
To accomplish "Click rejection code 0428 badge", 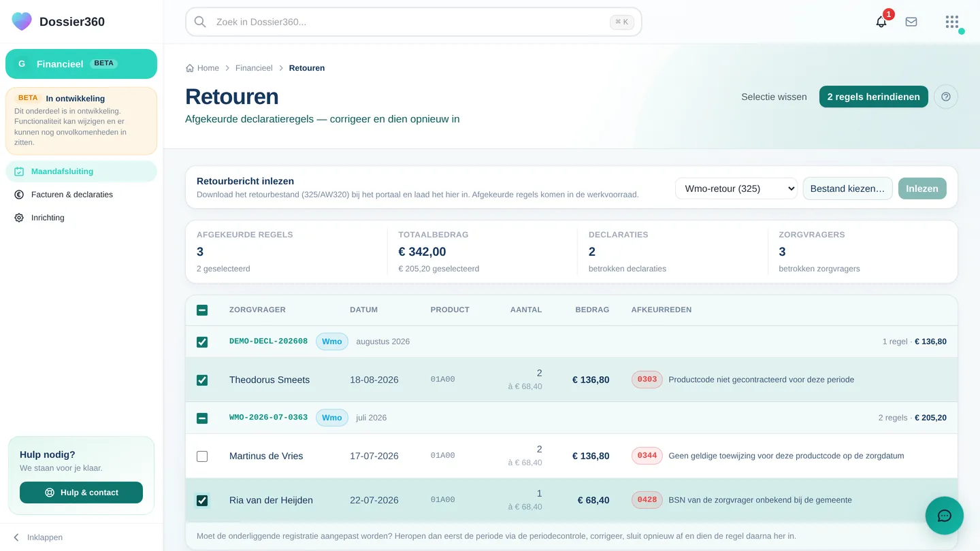I will [x=647, y=500].
